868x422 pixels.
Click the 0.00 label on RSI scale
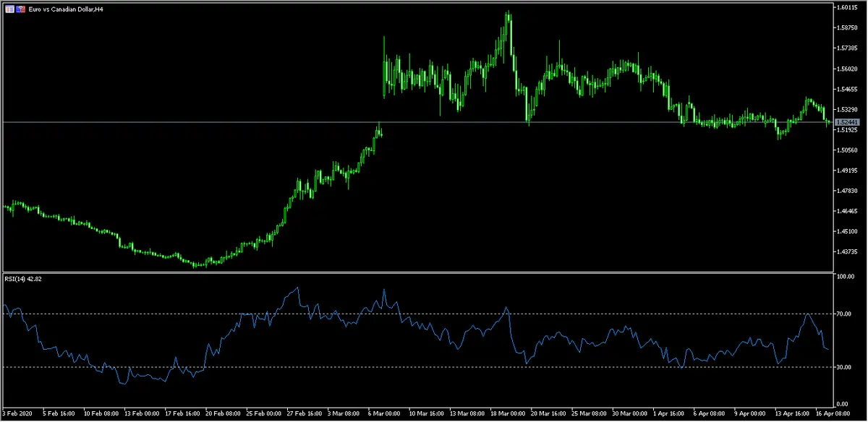(x=843, y=404)
